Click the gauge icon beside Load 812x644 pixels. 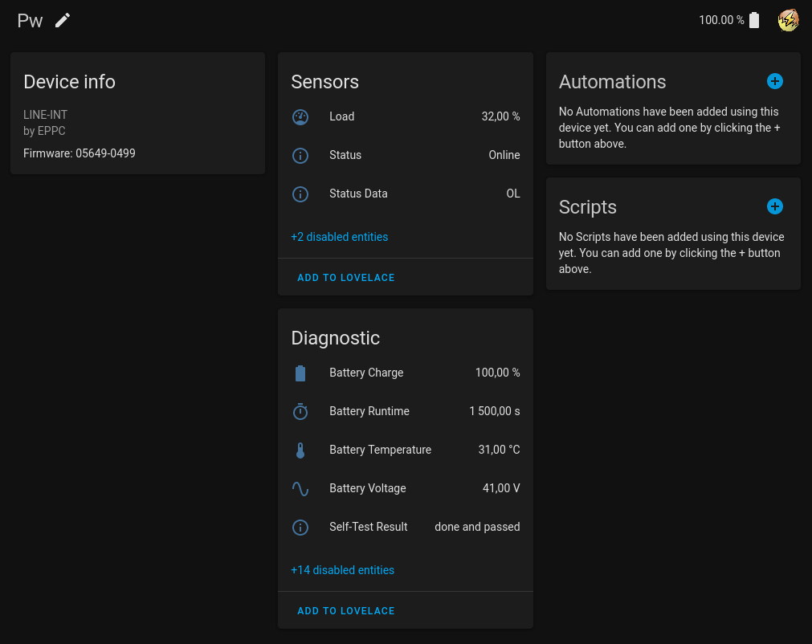pos(300,117)
